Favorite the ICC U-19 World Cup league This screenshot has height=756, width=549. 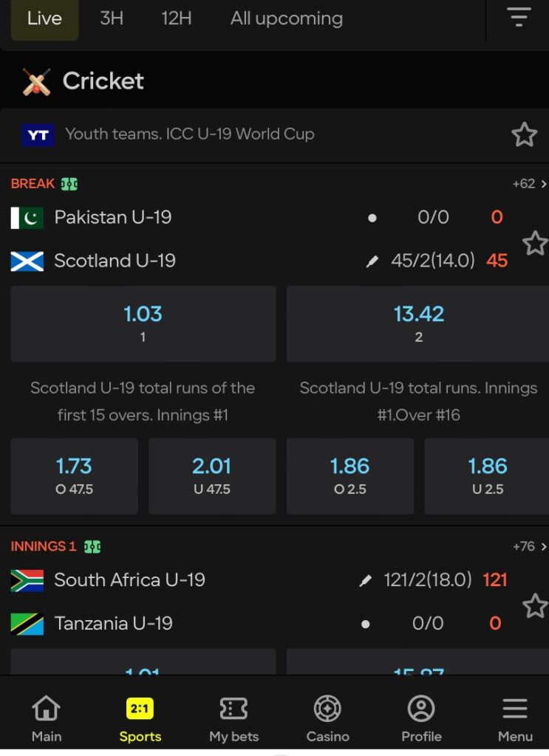point(524,134)
